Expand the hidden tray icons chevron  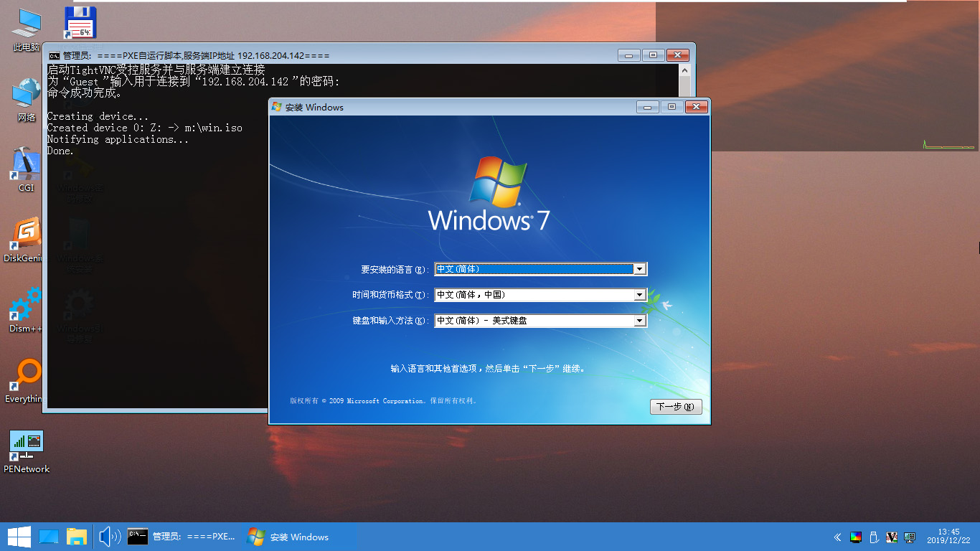click(x=837, y=537)
